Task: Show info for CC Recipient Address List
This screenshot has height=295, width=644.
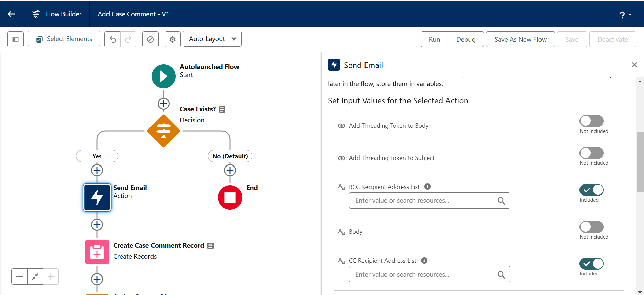Action: click(424, 260)
